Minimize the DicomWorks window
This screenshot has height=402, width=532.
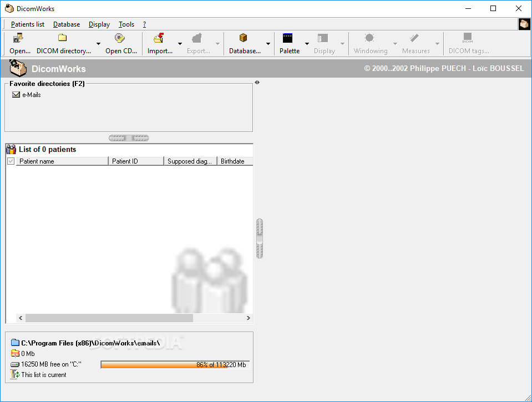tap(468, 8)
